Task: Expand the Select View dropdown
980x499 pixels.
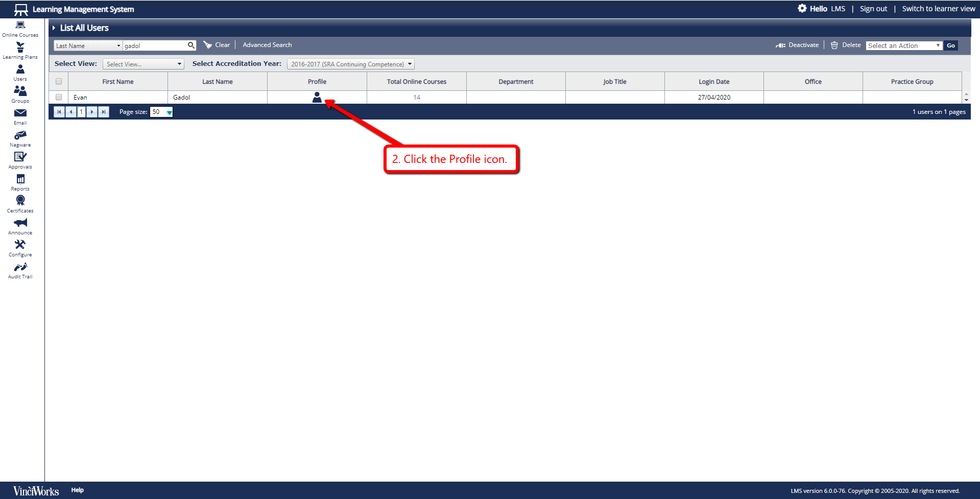Action: tap(144, 64)
